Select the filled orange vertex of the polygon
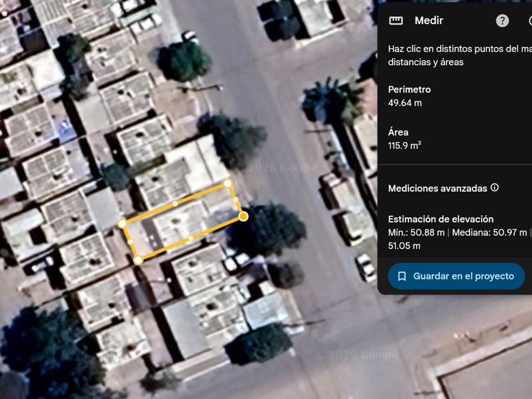This screenshot has height=399, width=532. coord(243,217)
